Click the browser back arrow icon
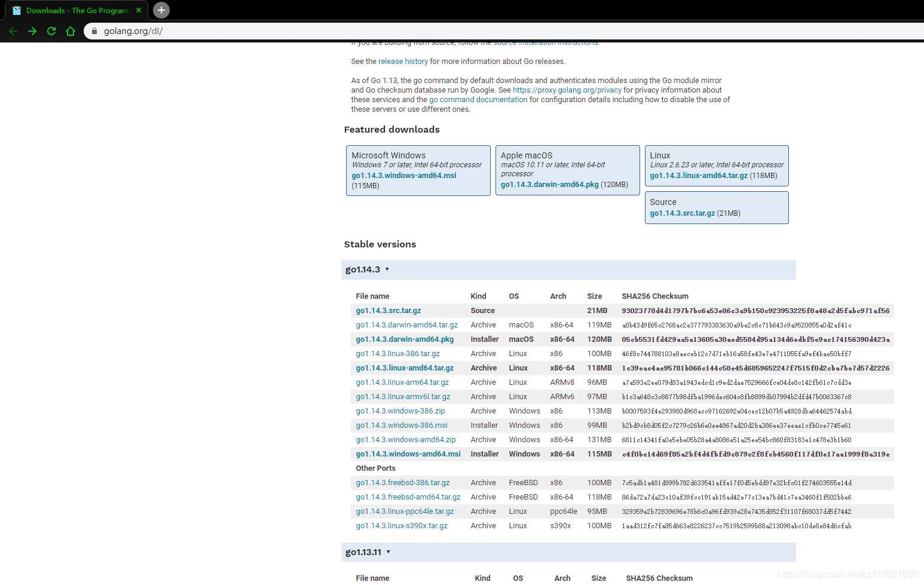Image resolution: width=924 pixels, height=585 pixels. 13,31
